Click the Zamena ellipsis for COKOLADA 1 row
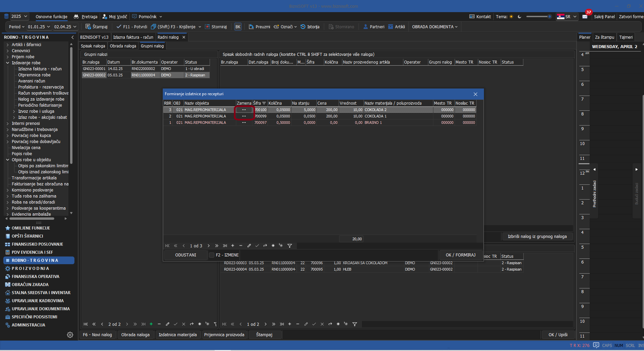The width and height of the screenshot is (644, 351). (x=244, y=116)
